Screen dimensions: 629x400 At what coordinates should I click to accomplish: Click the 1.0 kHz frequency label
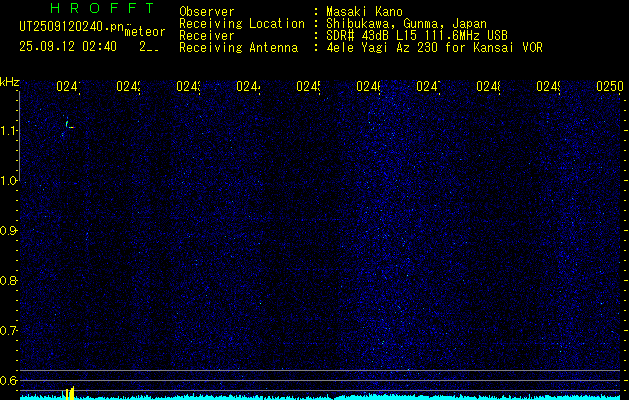(9, 181)
